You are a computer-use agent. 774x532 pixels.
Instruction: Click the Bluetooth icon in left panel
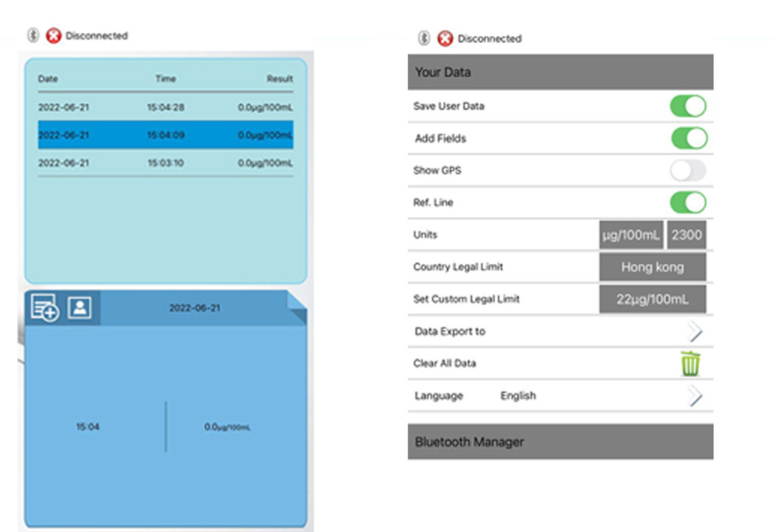[33, 35]
